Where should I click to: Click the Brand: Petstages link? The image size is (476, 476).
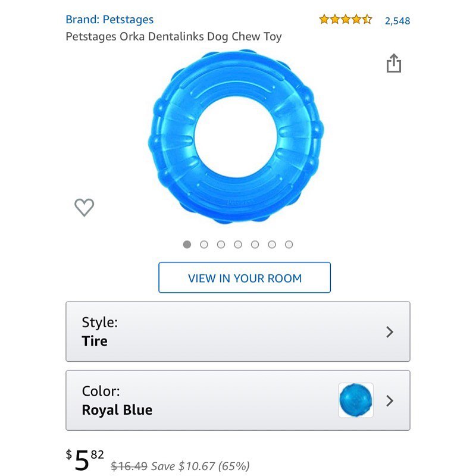click(109, 20)
